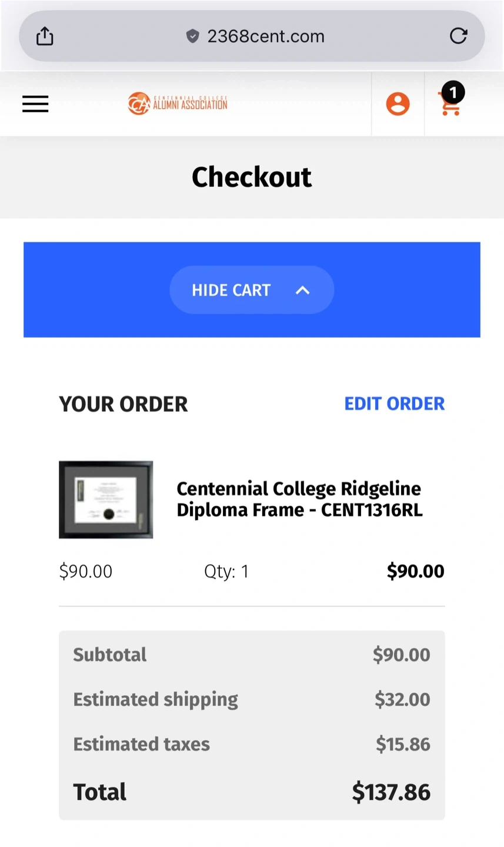The width and height of the screenshot is (504, 847).
Task: Open the diploma frame product thumbnail
Action: (106, 499)
